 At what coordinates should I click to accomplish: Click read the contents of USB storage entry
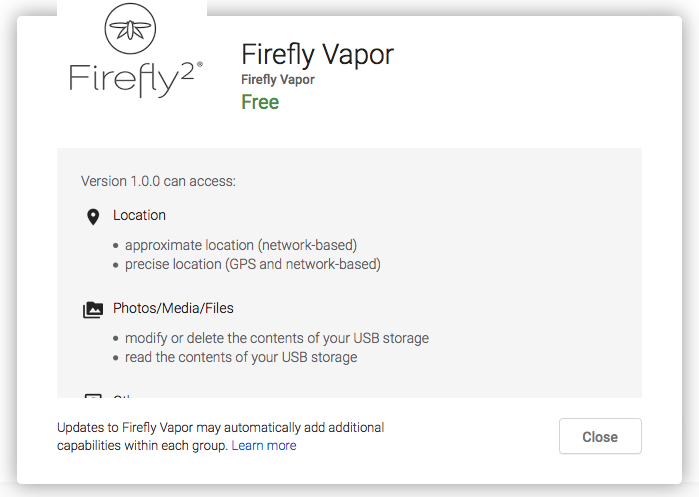tap(241, 357)
